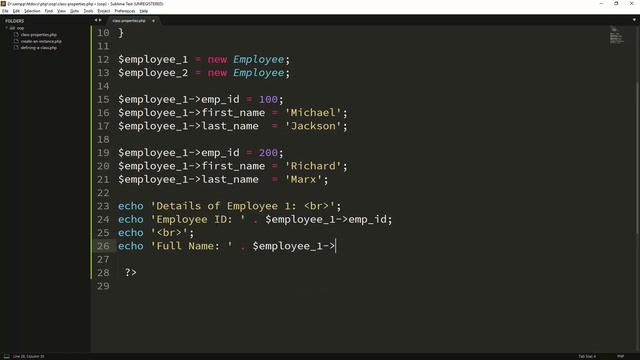The width and height of the screenshot is (640, 360).
Task: Open the Goto menu
Action: point(74,11)
